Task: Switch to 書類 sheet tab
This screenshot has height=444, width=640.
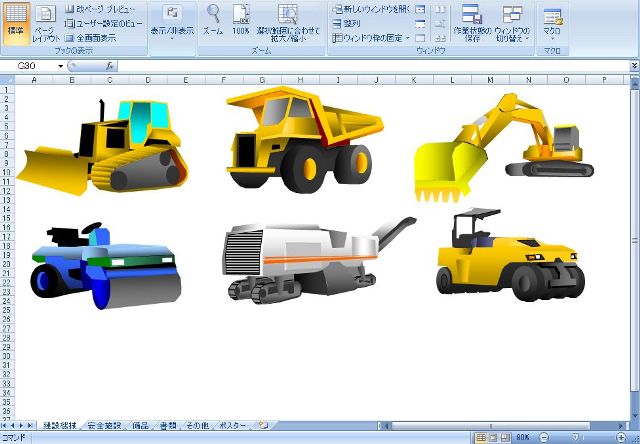Action: click(168, 426)
